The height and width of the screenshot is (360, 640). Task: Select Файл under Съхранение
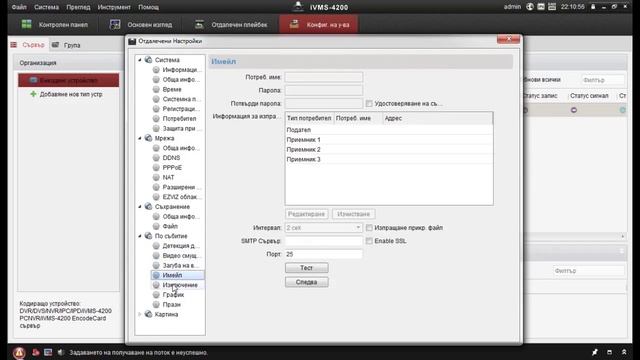point(170,227)
